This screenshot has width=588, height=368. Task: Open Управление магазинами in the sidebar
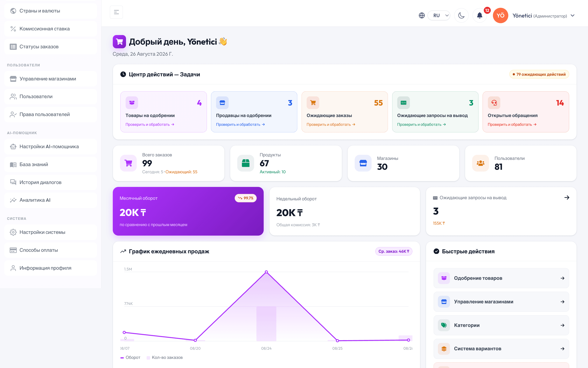coord(51,79)
